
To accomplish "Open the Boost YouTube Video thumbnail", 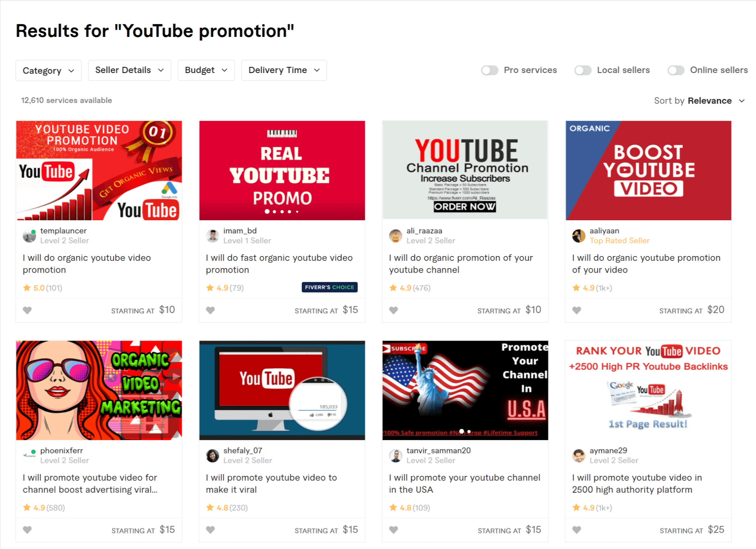I will [x=648, y=170].
